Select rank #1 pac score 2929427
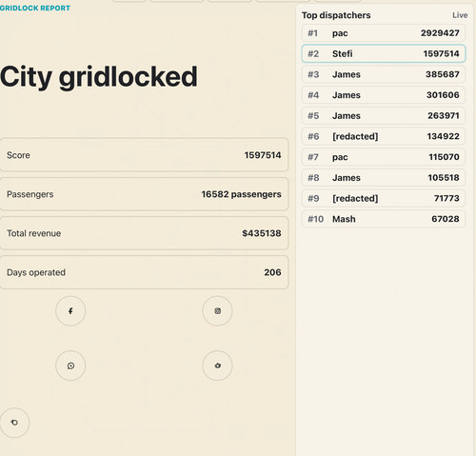This screenshot has width=476, height=456. 384,33
